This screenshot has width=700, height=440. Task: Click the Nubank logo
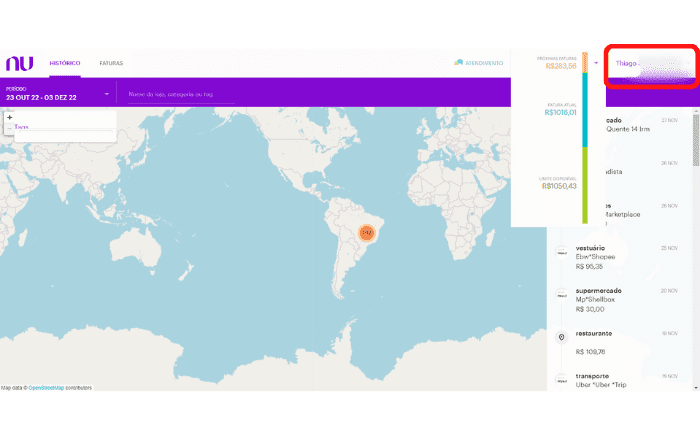click(x=19, y=63)
